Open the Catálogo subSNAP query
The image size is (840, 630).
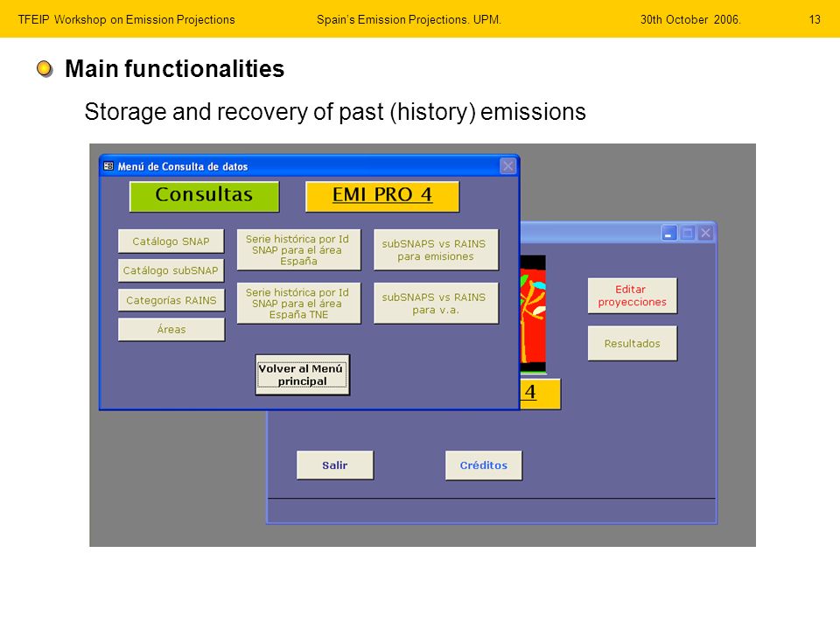[x=171, y=270]
